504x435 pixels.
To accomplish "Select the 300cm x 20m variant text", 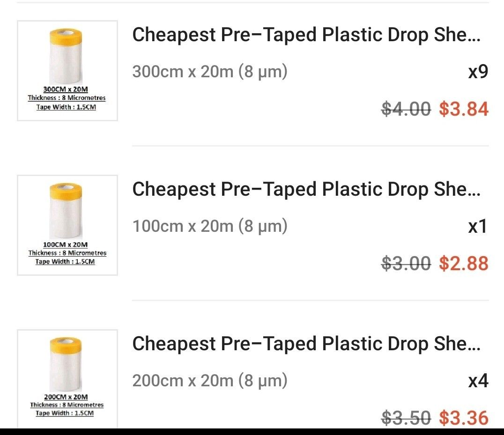I will coord(209,71).
